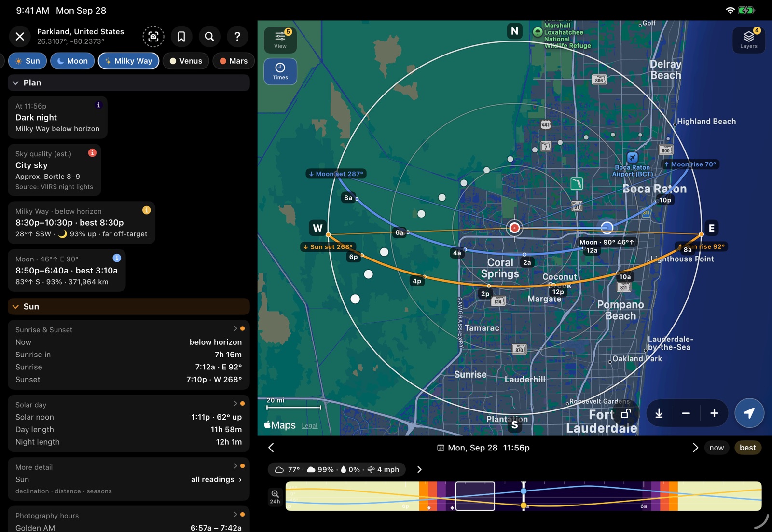Click the timeline playhead at 11:56p

(x=524, y=496)
